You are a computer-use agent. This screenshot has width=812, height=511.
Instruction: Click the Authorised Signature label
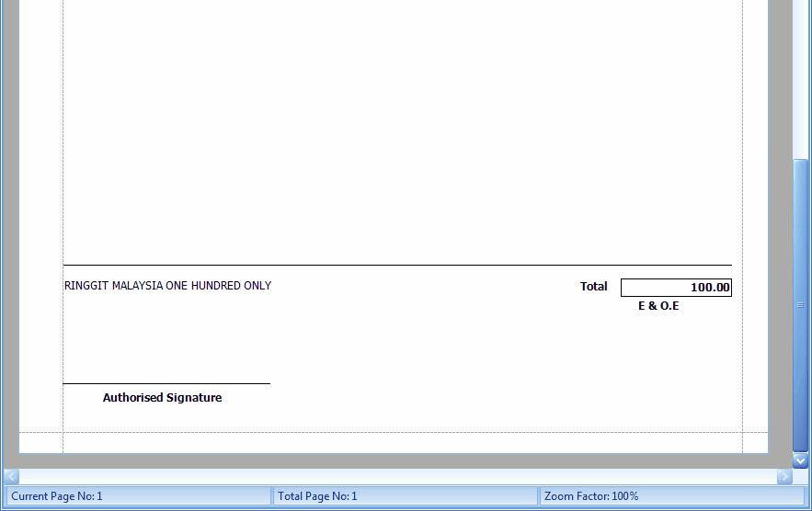[x=162, y=398]
